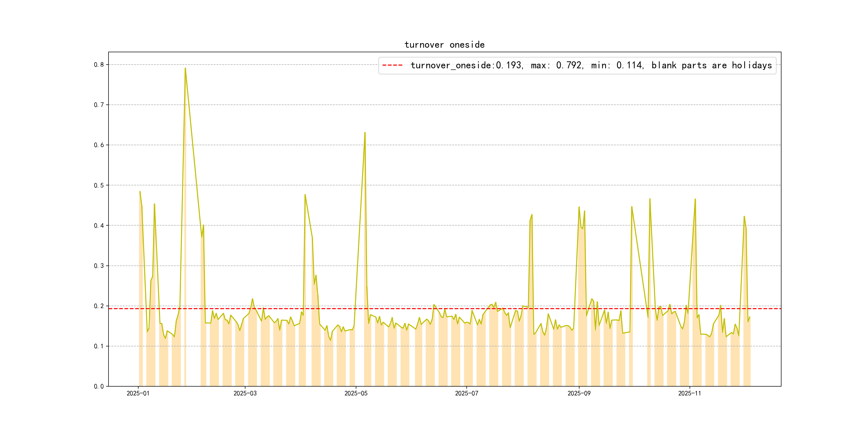Click the 0.5 y-axis tick label
The height and width of the screenshot is (434, 868).
tap(99, 185)
